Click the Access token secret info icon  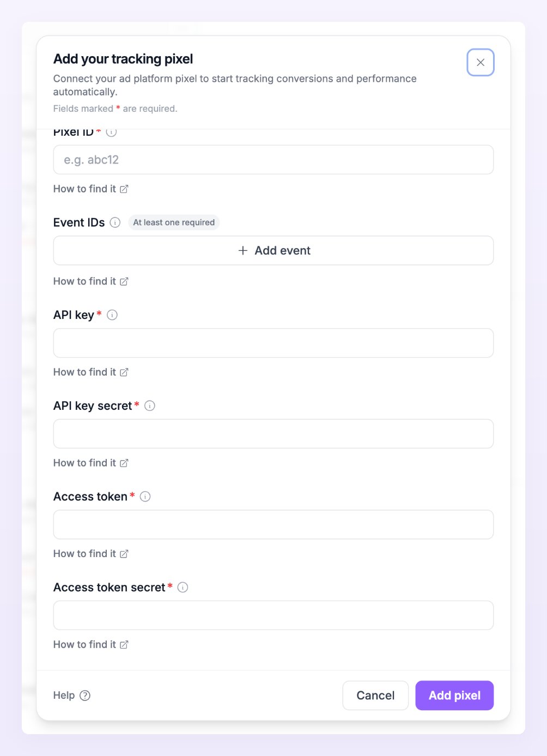pos(183,588)
